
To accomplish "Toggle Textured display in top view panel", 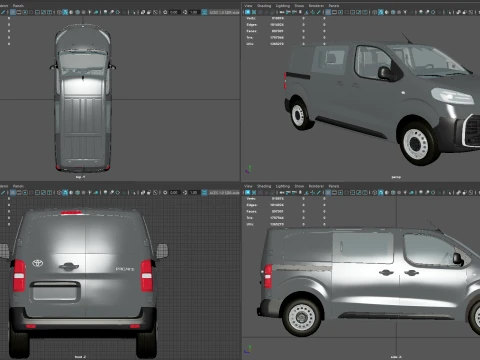I will [83, 12].
